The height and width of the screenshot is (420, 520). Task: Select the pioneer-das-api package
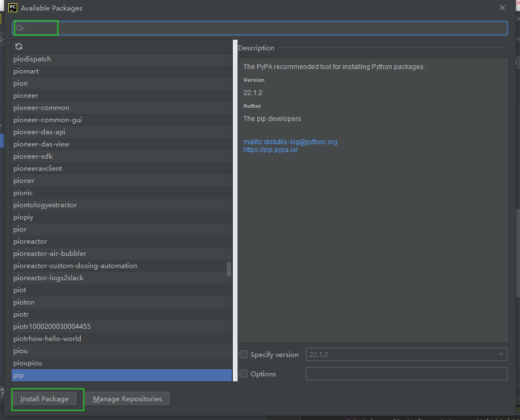point(122,132)
